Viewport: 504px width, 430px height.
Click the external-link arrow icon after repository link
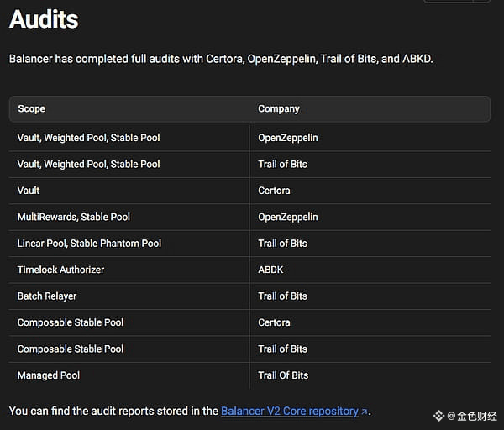pos(365,412)
